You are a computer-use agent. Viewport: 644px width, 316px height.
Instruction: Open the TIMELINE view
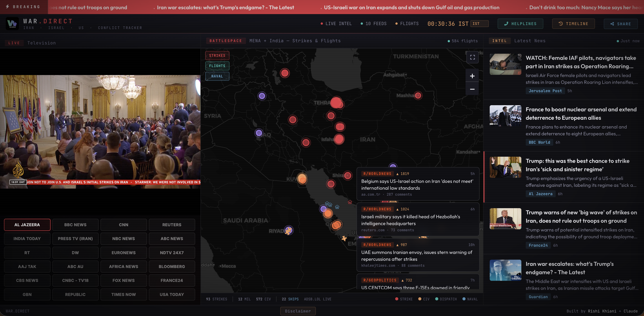coord(573,24)
